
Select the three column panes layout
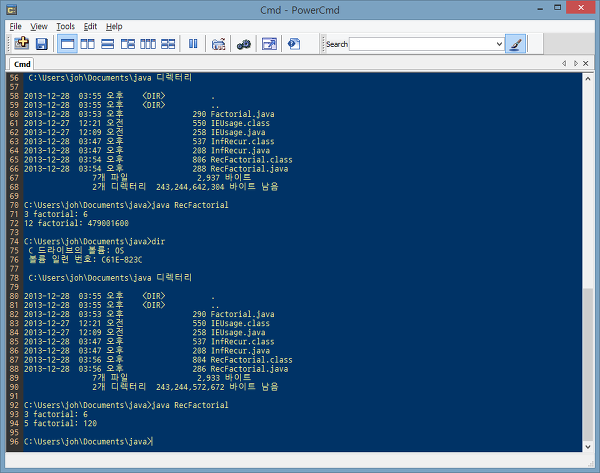pos(148,44)
